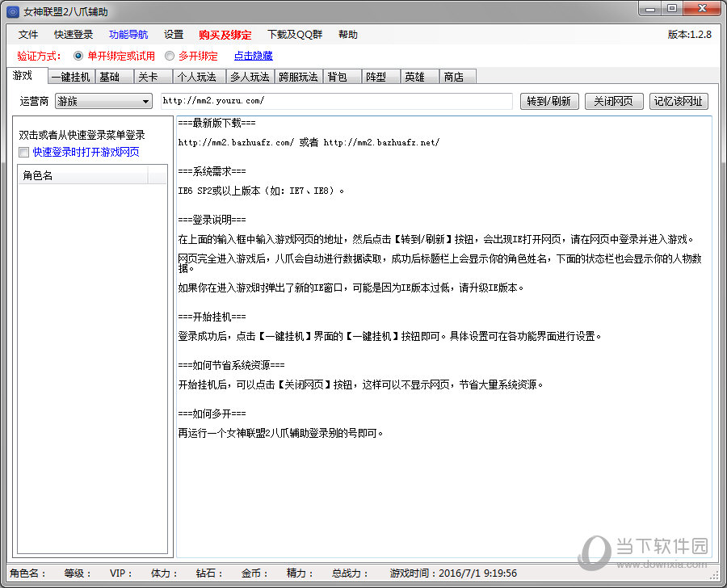727x588 pixels.
Task: Click the heading ===系统需求===
Action: (212, 171)
